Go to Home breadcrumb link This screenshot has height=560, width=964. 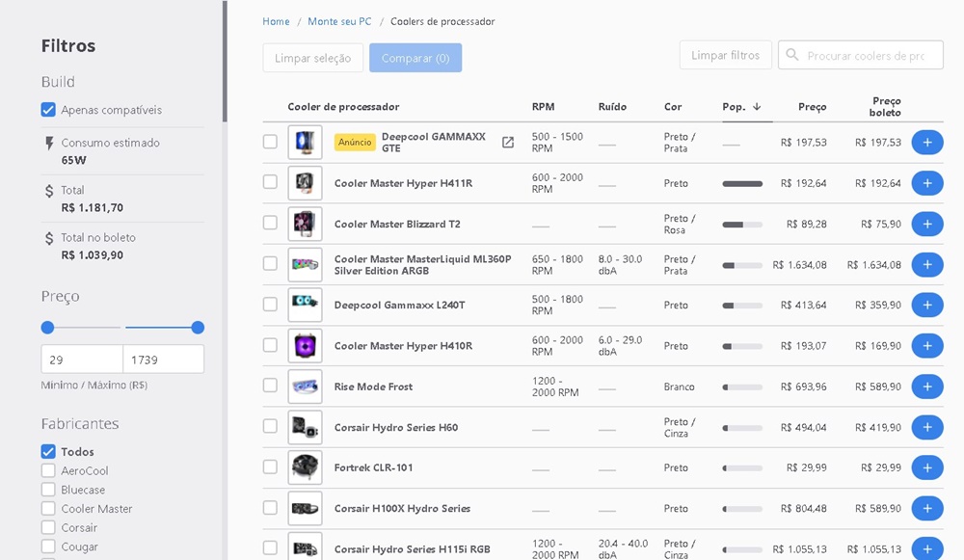[x=276, y=21]
